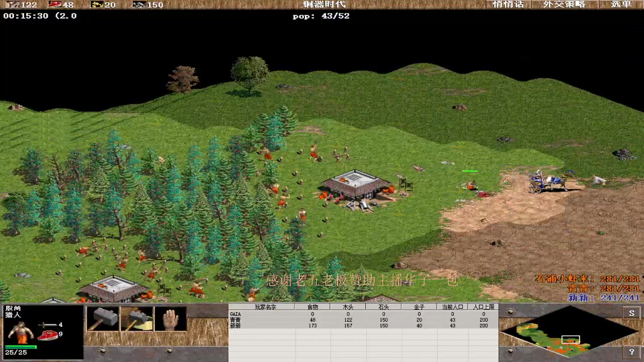Click the 石头 column header
The height and width of the screenshot is (362, 644).
(x=383, y=307)
